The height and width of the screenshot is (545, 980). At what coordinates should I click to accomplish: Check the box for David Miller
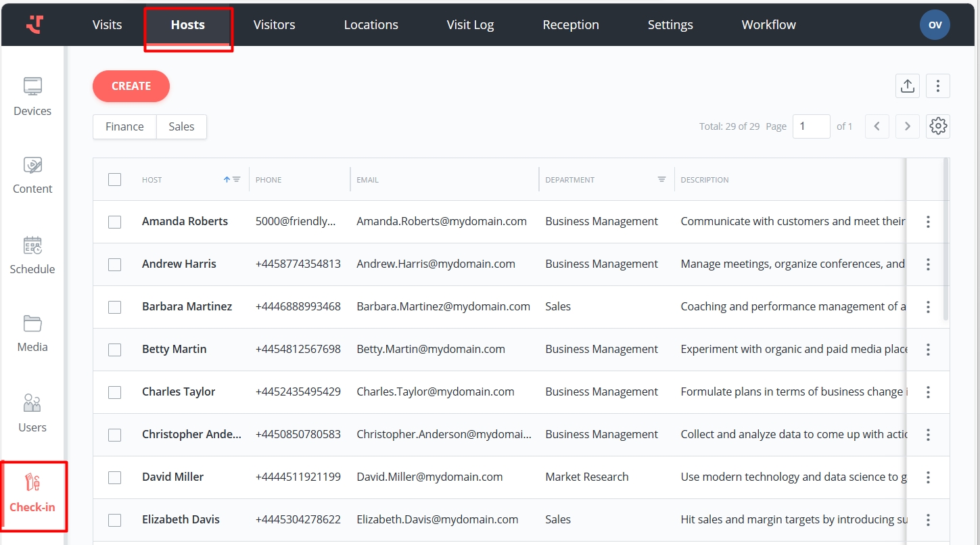pos(115,477)
